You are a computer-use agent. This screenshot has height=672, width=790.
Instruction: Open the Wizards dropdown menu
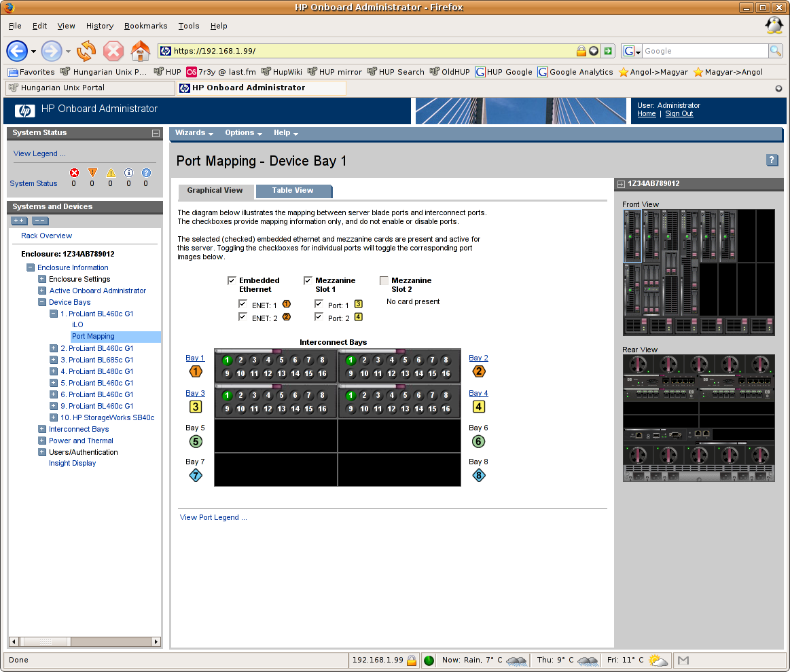(194, 133)
